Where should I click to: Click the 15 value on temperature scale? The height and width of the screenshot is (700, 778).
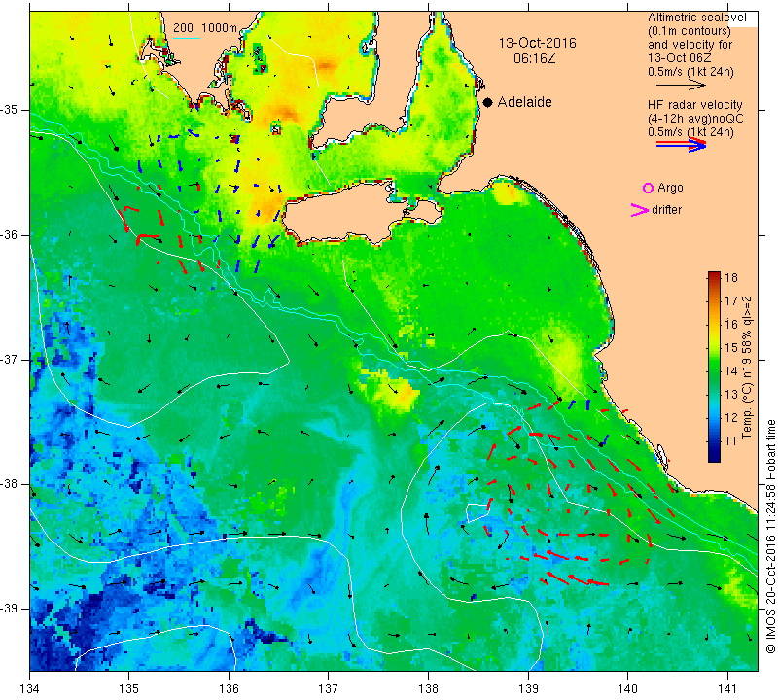(x=731, y=347)
